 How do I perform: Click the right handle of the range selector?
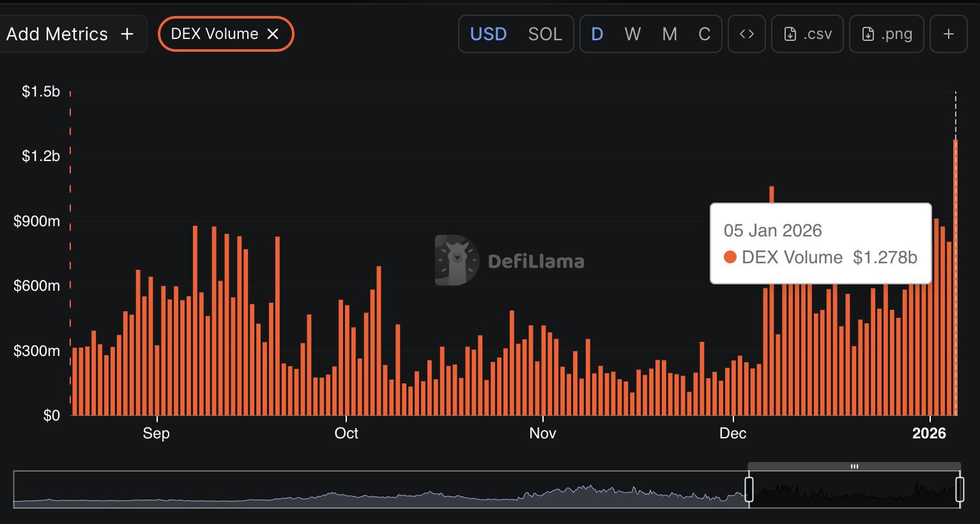click(x=960, y=489)
